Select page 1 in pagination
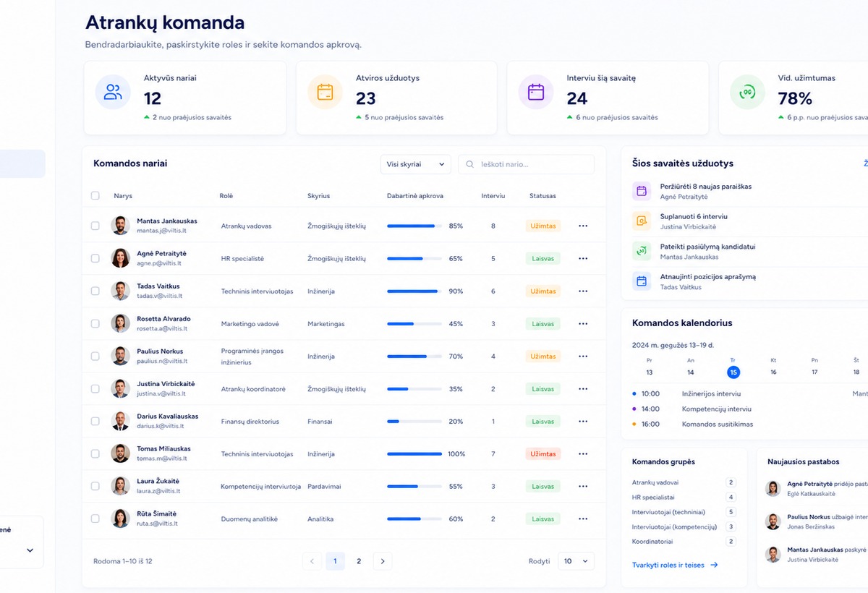This screenshot has width=868, height=593. click(335, 561)
